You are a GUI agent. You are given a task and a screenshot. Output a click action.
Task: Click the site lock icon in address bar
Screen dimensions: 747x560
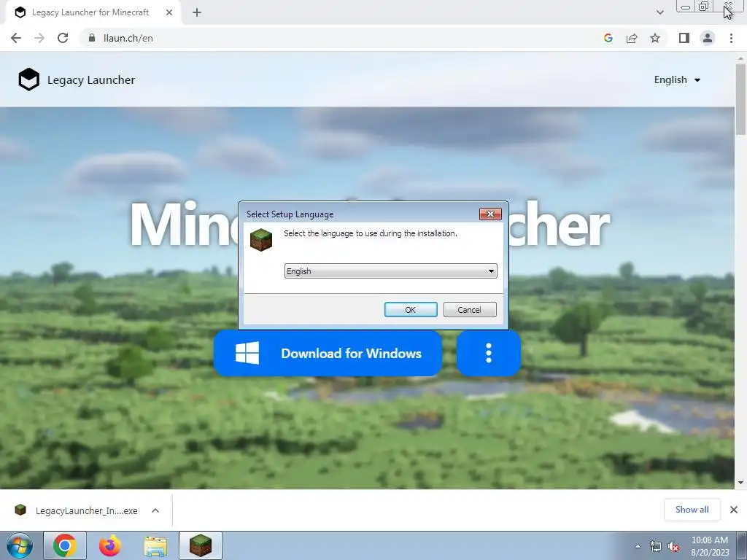click(92, 38)
